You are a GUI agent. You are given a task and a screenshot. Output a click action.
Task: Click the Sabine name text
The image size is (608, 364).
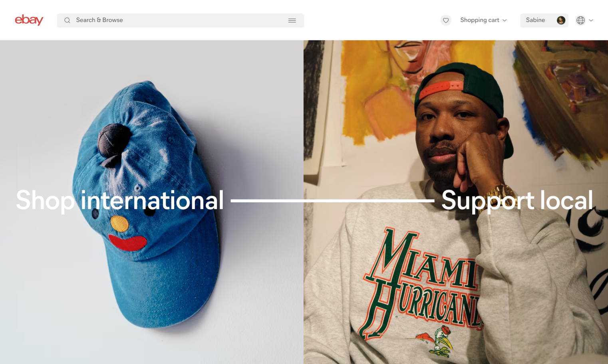click(x=535, y=20)
